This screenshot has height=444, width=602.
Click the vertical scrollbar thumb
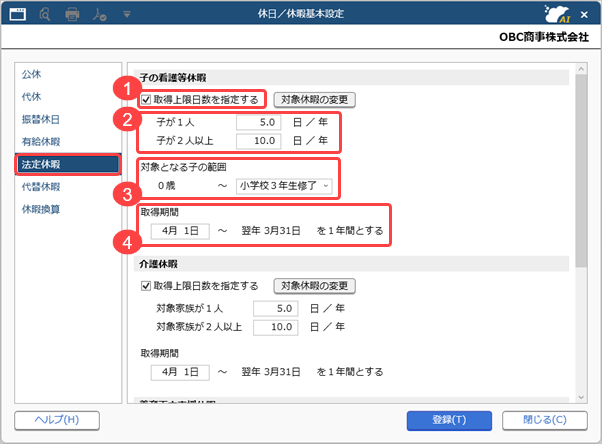(x=581, y=171)
